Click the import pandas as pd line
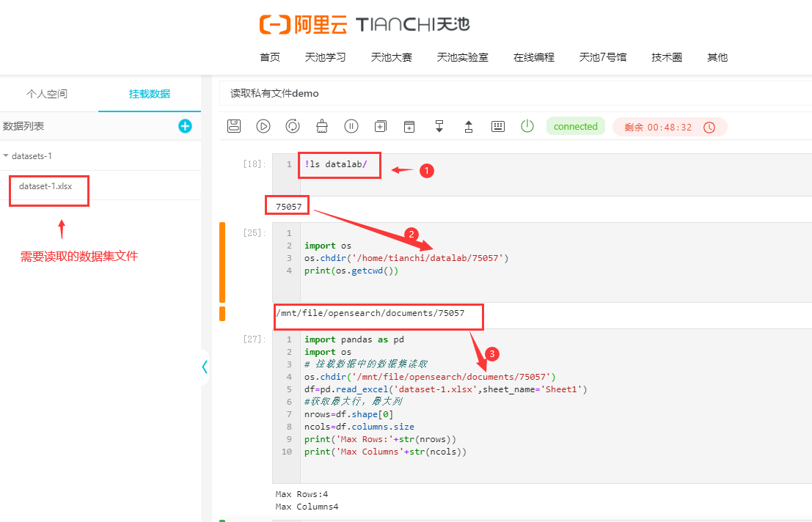This screenshot has width=812, height=522. (354, 339)
